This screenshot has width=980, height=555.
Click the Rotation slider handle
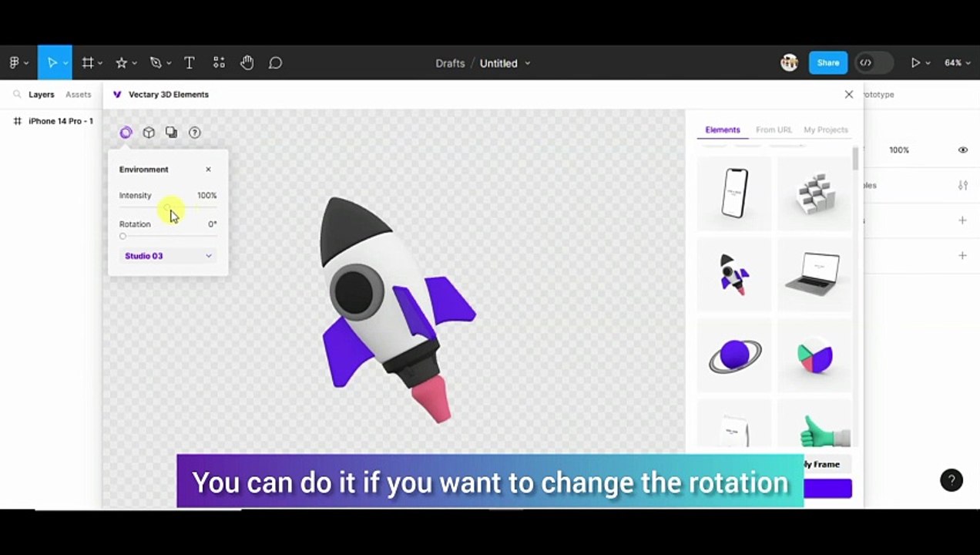pos(123,236)
